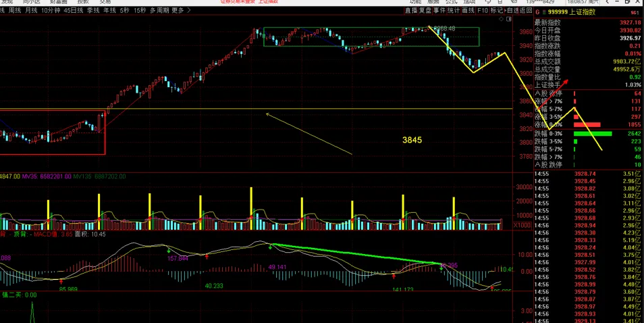Screen dimensions: 644x323
Task: Click the 今日开盘 3930.02 row
Action: 588,30
